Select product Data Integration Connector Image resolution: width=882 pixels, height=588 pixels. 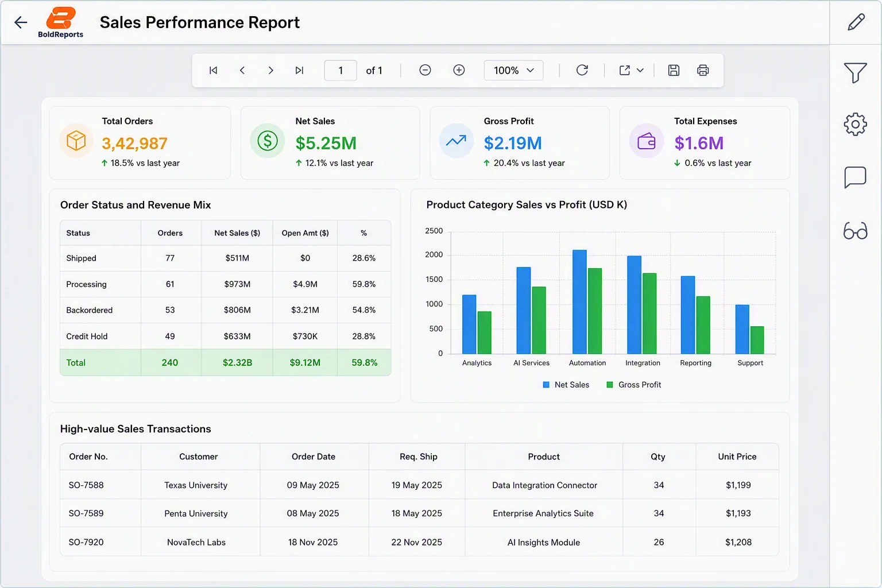[x=544, y=485]
